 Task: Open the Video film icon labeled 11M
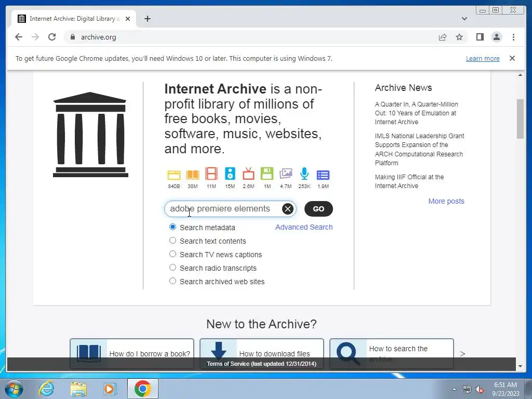click(211, 174)
